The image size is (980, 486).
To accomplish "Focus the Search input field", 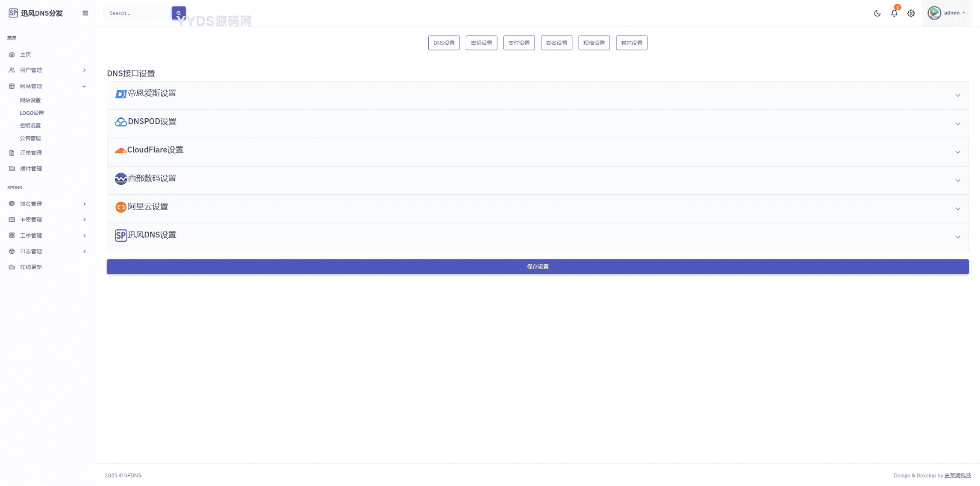I will pos(138,13).
